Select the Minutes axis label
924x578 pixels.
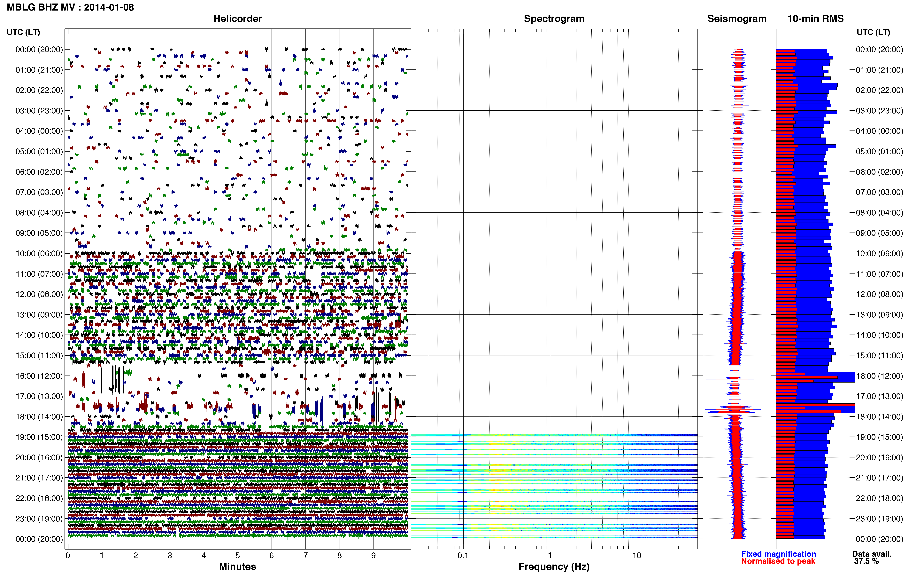[x=237, y=566]
